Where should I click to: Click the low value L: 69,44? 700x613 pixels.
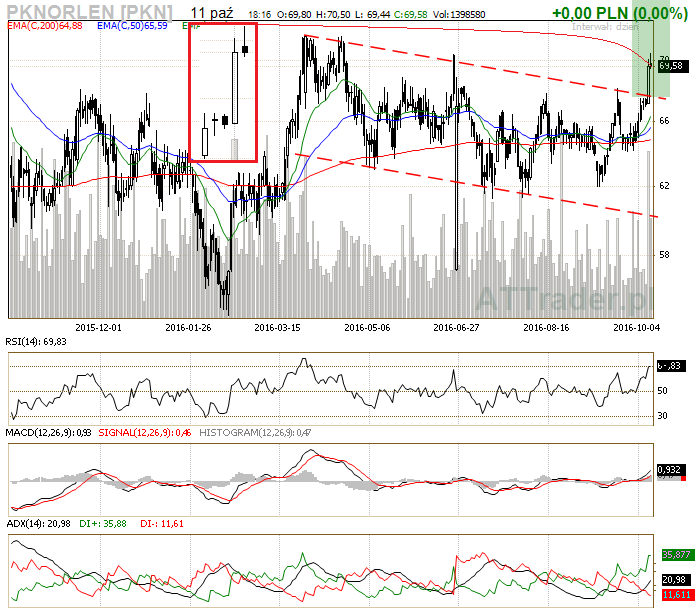pos(373,15)
